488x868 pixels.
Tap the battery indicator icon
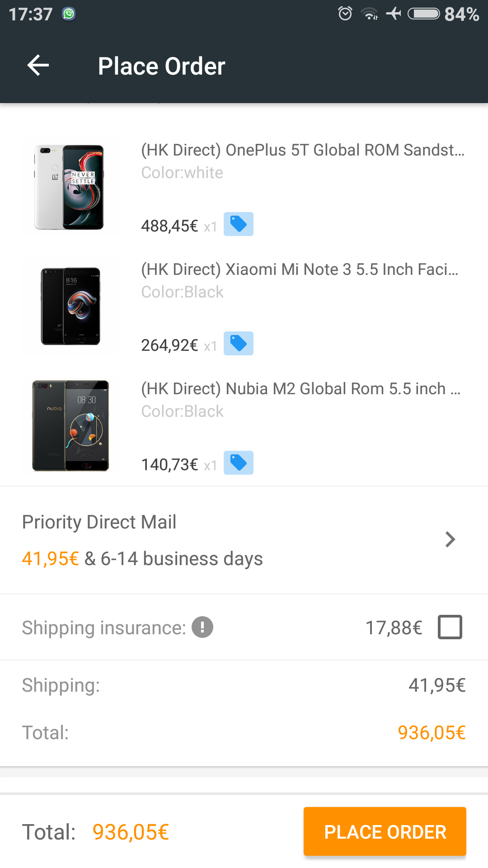[424, 14]
